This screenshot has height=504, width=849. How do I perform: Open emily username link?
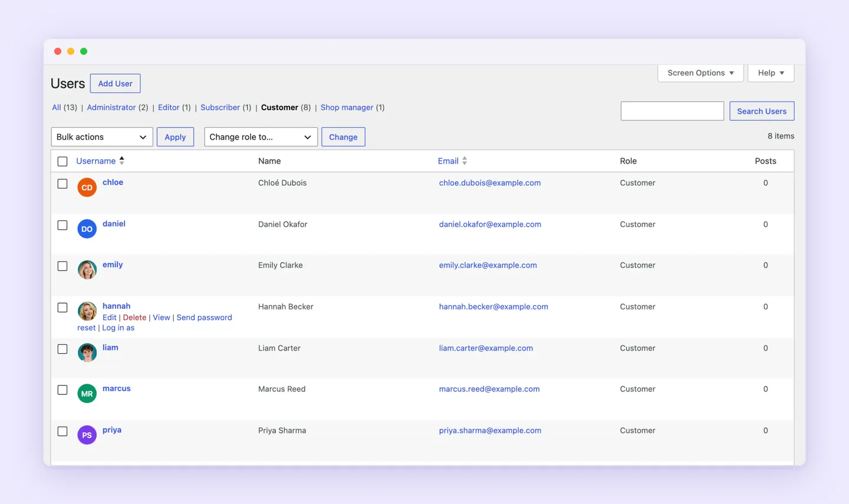point(113,265)
